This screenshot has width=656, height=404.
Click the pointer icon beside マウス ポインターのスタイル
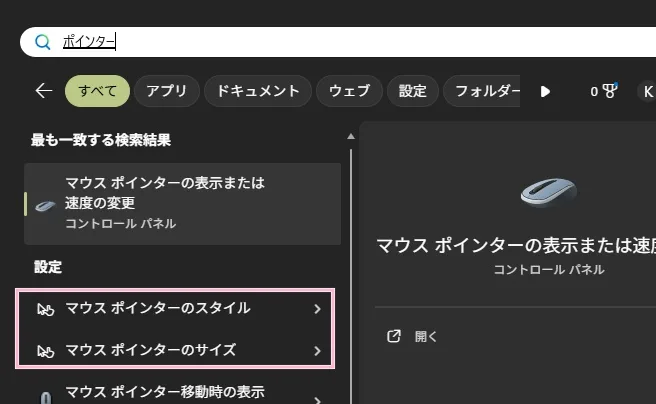(x=46, y=309)
